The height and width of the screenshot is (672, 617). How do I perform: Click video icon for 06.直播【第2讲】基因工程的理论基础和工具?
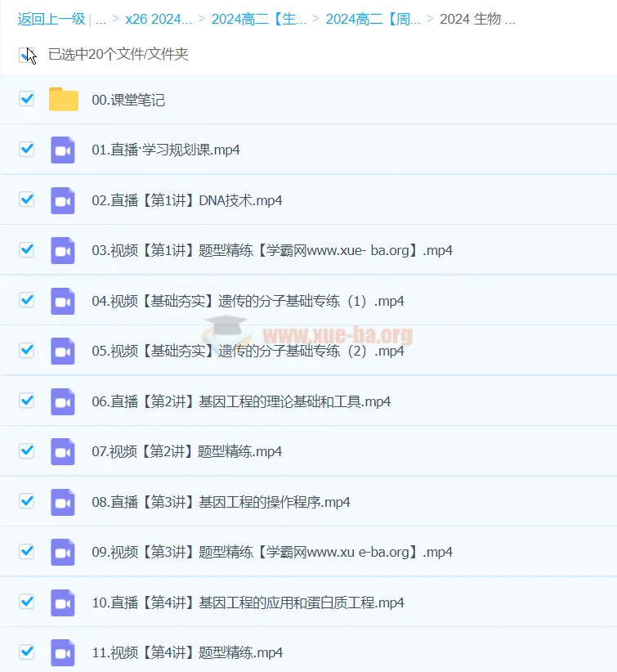(x=63, y=401)
